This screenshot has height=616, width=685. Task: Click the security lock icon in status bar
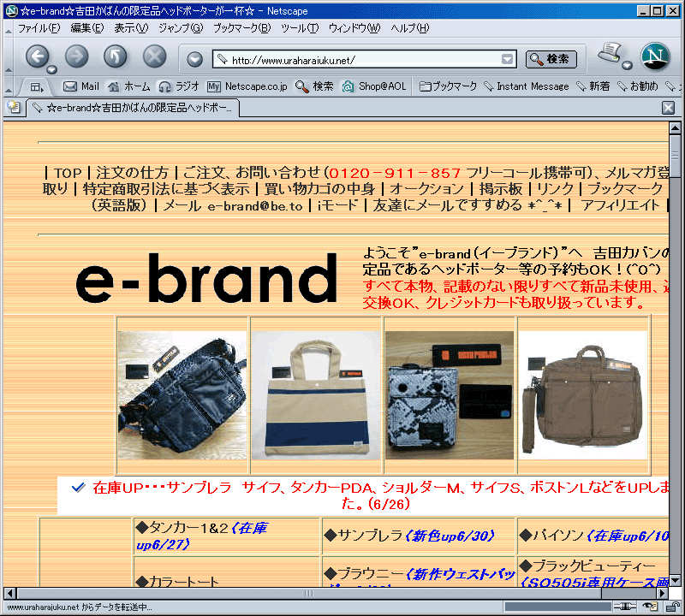672,607
